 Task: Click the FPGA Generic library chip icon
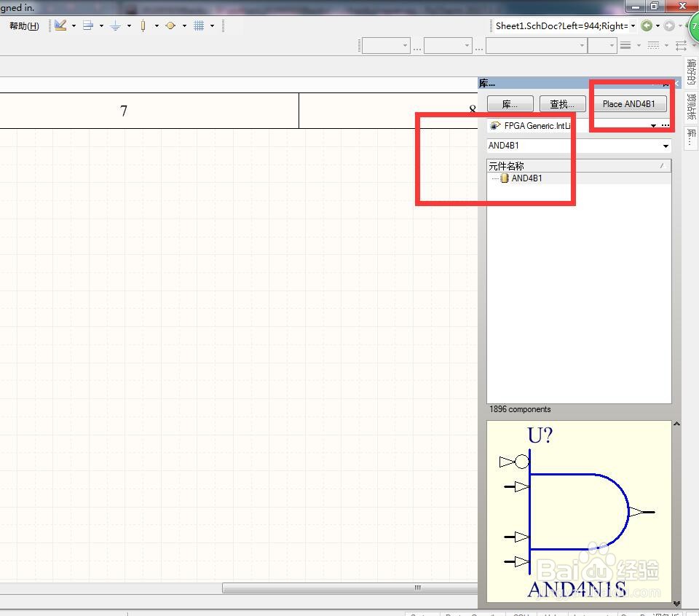[495, 126]
